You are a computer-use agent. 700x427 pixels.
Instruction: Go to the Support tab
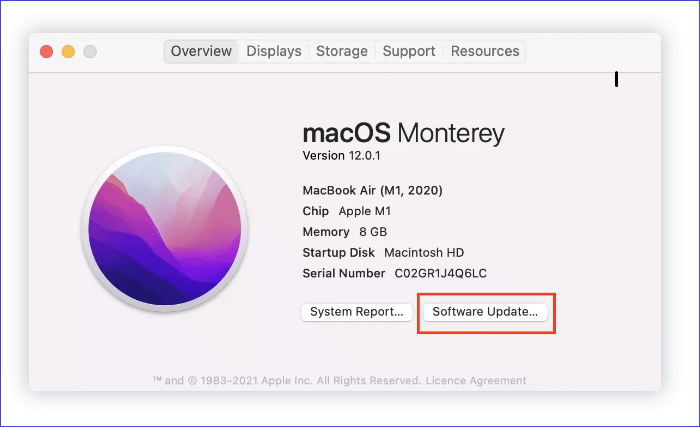click(x=409, y=51)
